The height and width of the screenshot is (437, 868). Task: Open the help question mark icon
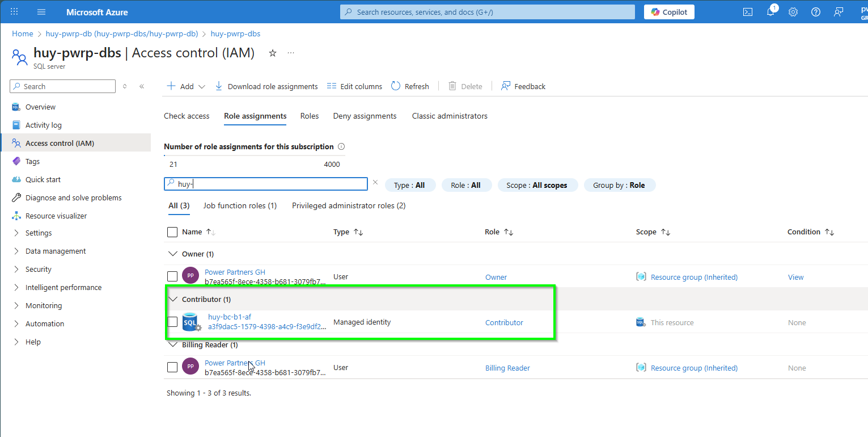pyautogui.click(x=816, y=12)
